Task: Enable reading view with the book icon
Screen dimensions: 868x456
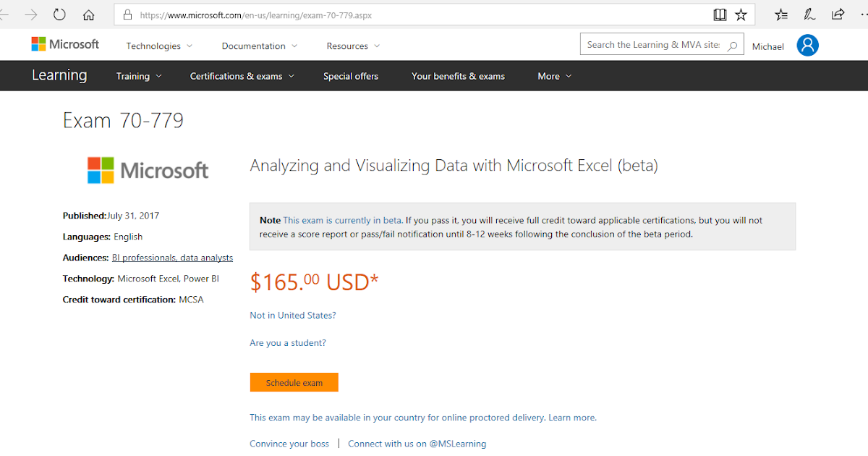Action: [719, 14]
